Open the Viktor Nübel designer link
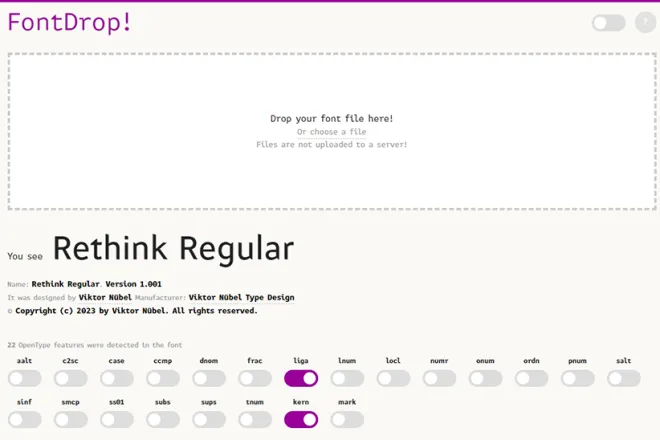Viewport: 660px width, 440px height. point(105,297)
